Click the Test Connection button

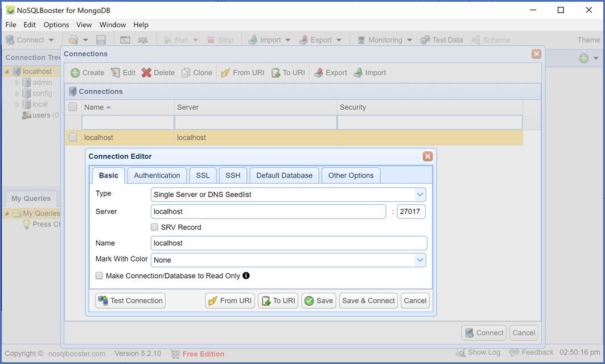(130, 301)
